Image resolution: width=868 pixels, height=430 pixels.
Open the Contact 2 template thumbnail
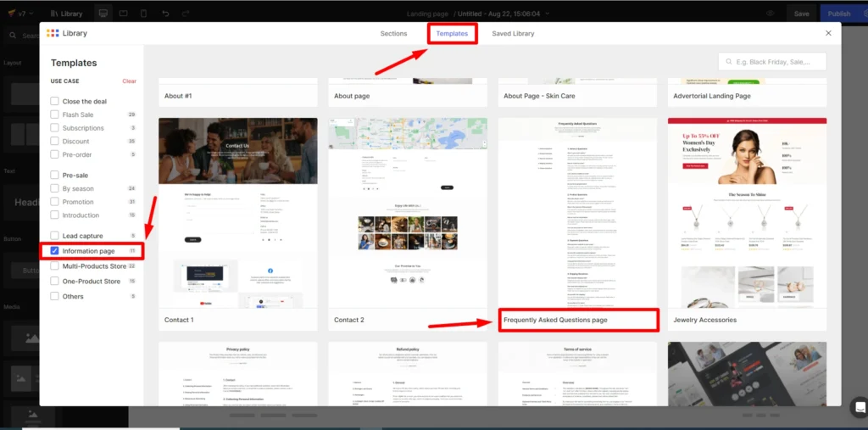[x=408, y=213]
